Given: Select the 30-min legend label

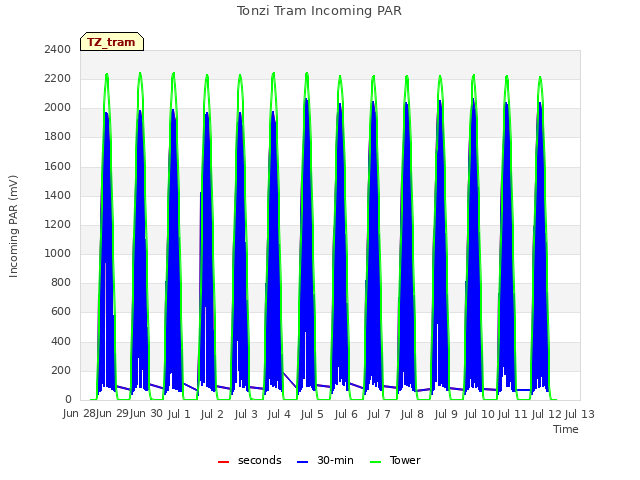Looking at the screenshot, I should tap(335, 460).
